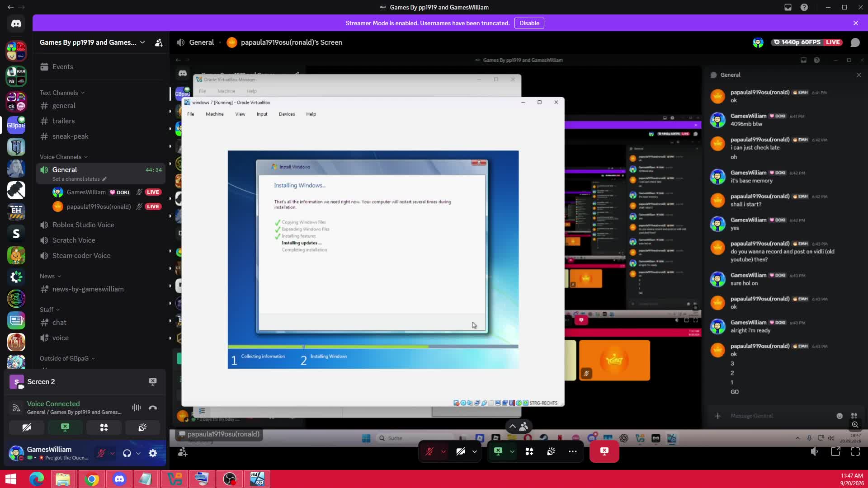Viewport: 868px width, 488px height.
Task: Enter fullscreen stream view
Action: pyautogui.click(x=855, y=451)
